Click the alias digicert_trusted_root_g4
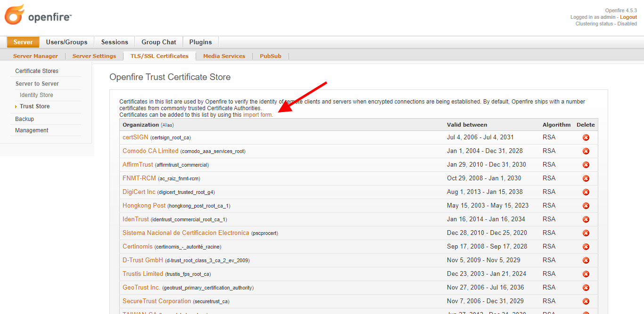Screen dimensions: 644x314 pos(186,193)
